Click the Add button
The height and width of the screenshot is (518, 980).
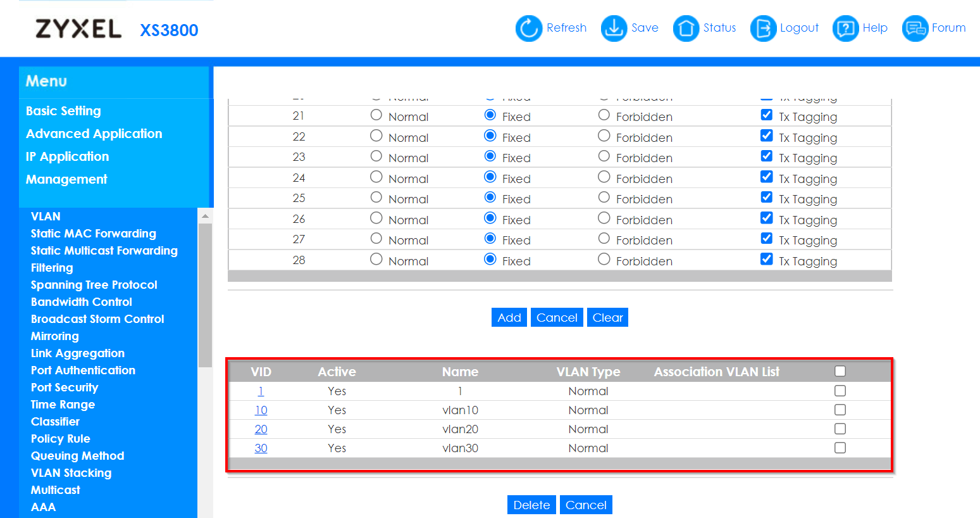(x=509, y=317)
